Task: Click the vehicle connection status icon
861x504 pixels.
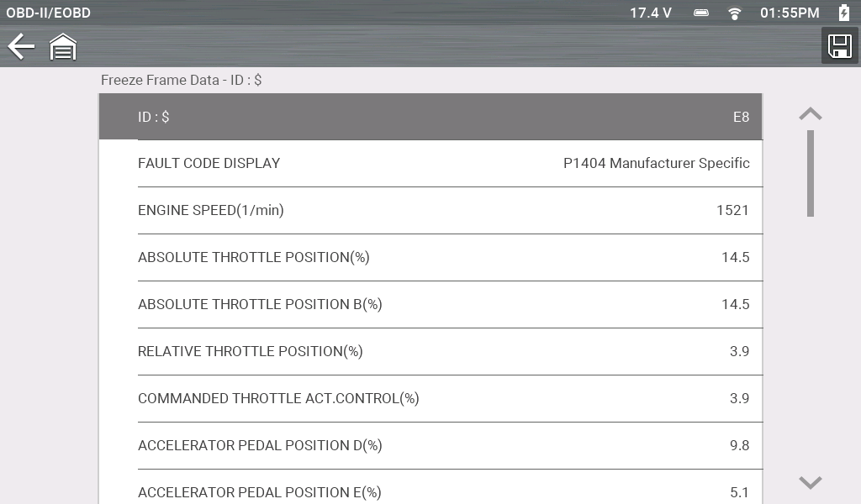Action: [x=701, y=13]
